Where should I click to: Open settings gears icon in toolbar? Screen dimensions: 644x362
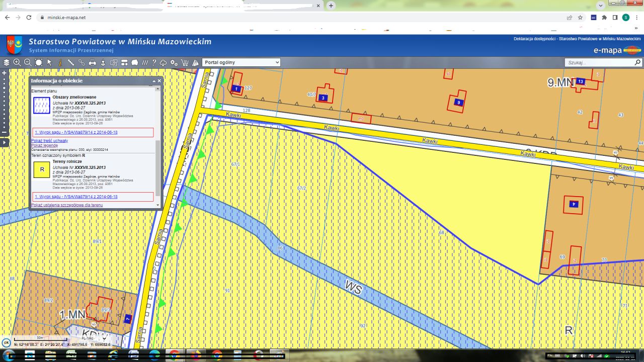[174, 63]
